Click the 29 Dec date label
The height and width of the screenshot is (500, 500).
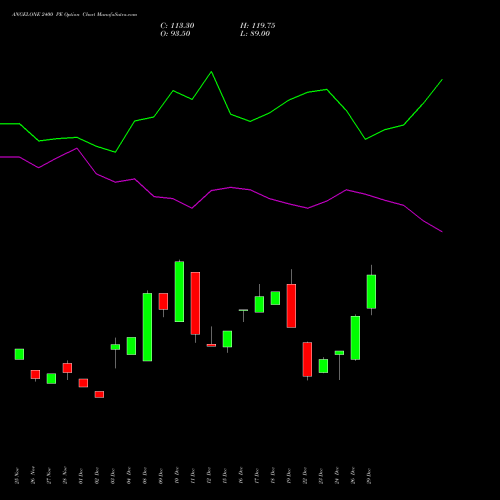coord(369,476)
